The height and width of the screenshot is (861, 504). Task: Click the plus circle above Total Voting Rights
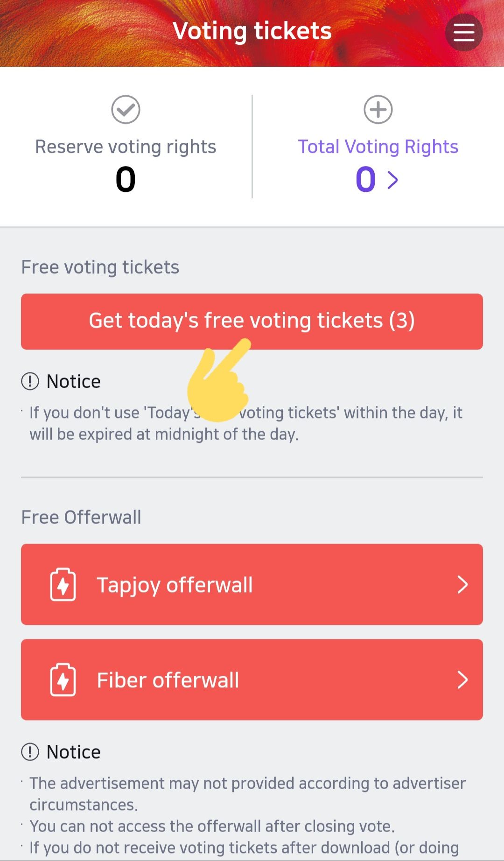click(378, 110)
